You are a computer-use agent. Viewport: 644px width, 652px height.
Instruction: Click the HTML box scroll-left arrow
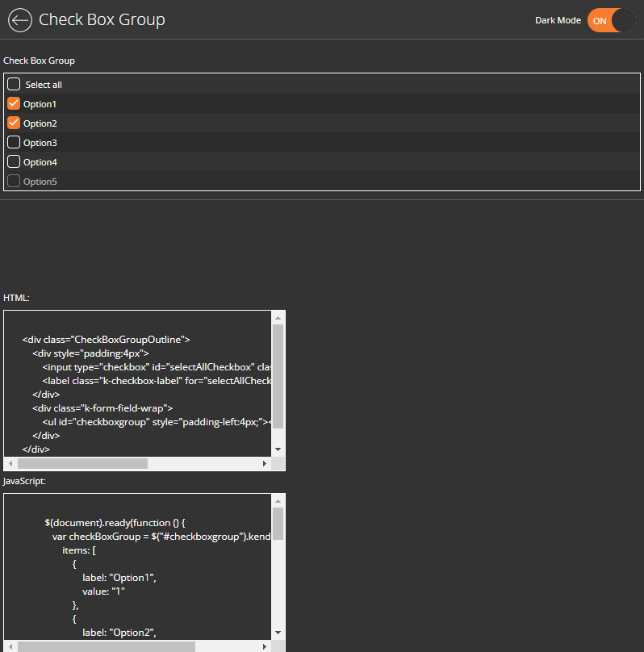[x=10, y=464]
